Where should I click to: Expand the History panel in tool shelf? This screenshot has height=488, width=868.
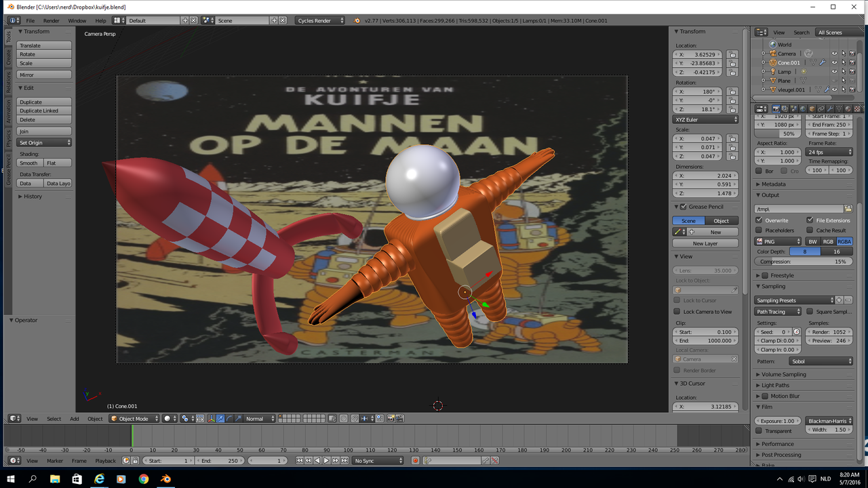tap(33, 197)
